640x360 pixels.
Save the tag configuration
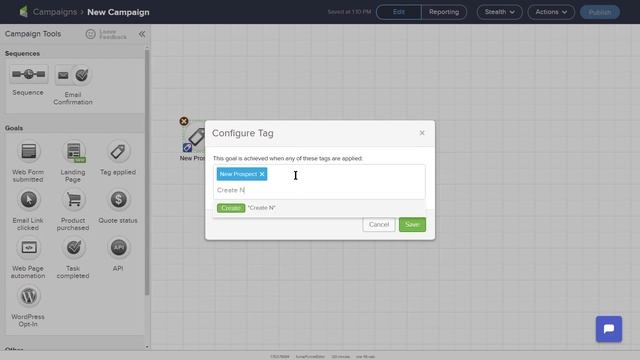coord(412,224)
